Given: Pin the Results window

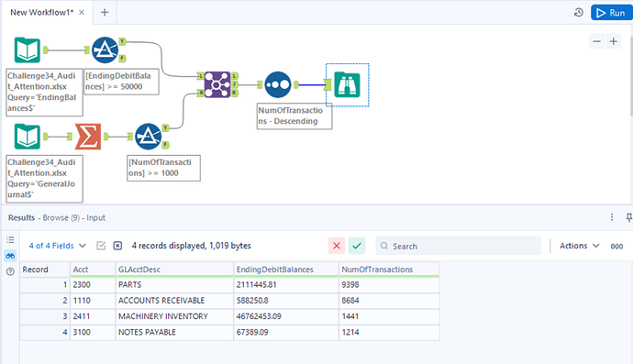Looking at the screenshot, I should tap(628, 217).
